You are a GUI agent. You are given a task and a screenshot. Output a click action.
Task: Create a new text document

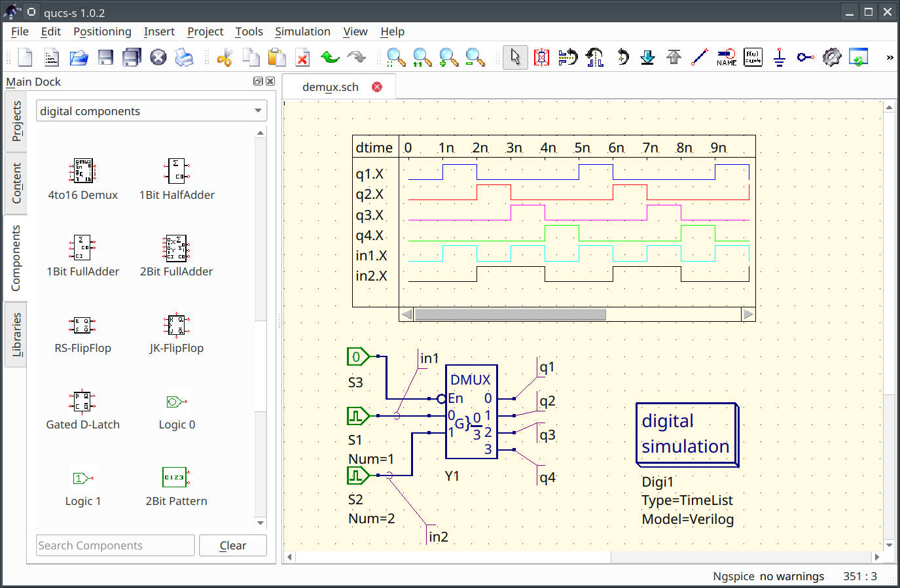(x=52, y=58)
